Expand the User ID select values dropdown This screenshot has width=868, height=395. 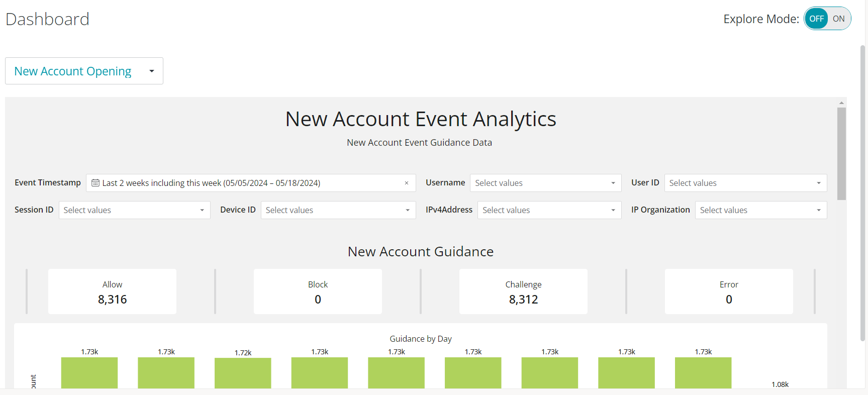pyautogui.click(x=745, y=183)
